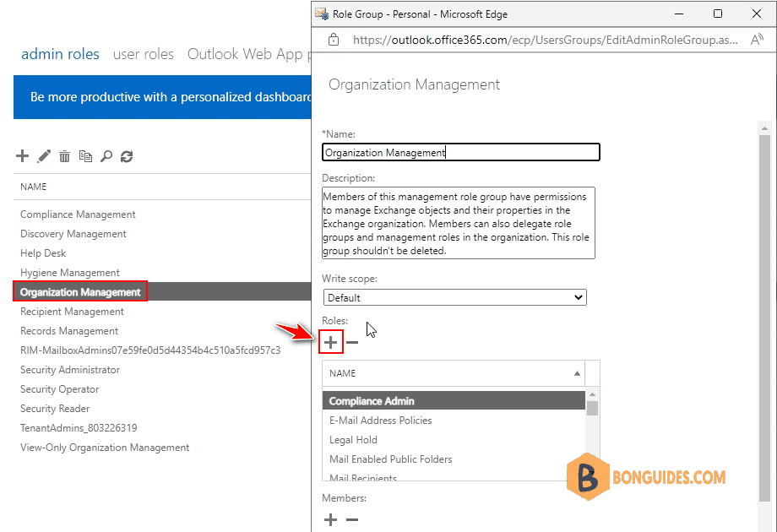The image size is (777, 532).
Task: Remove a member with the minus icon
Action: [352, 520]
